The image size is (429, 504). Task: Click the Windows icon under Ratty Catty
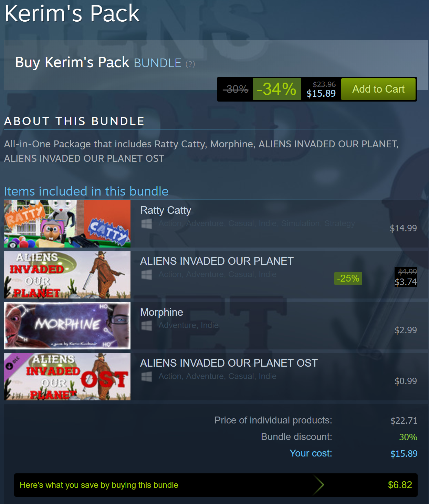tap(147, 224)
